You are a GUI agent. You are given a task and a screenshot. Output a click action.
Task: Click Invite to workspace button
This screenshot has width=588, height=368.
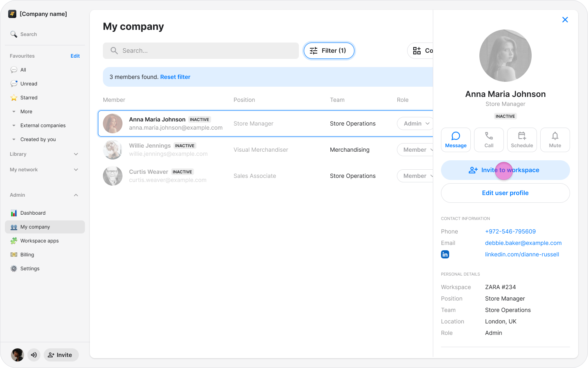[506, 170]
